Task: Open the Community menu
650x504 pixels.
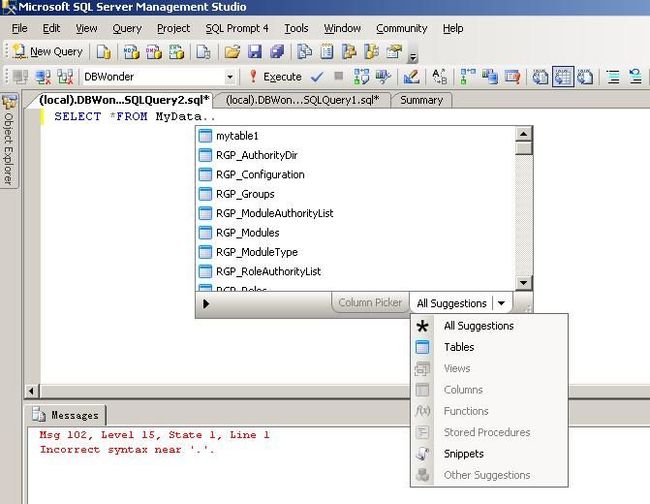Action: (x=402, y=28)
